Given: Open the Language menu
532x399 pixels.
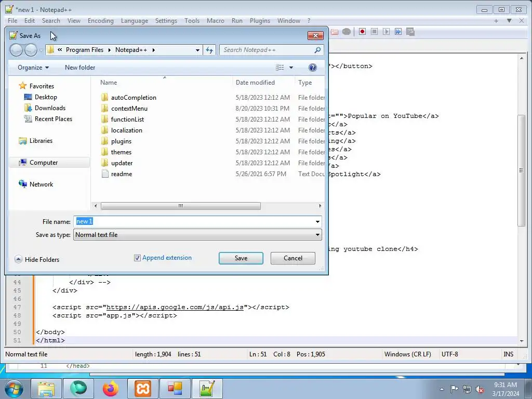Looking at the screenshot, I should tap(135, 21).
